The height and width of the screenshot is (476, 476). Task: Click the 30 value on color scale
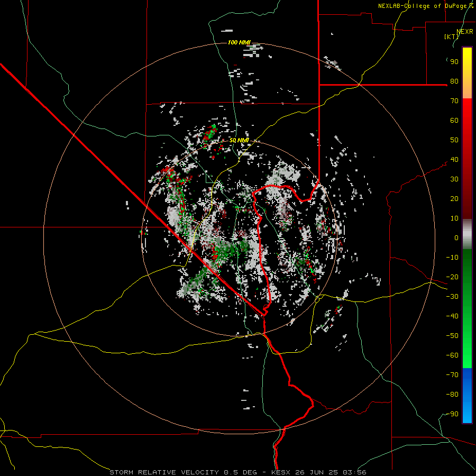454,179
